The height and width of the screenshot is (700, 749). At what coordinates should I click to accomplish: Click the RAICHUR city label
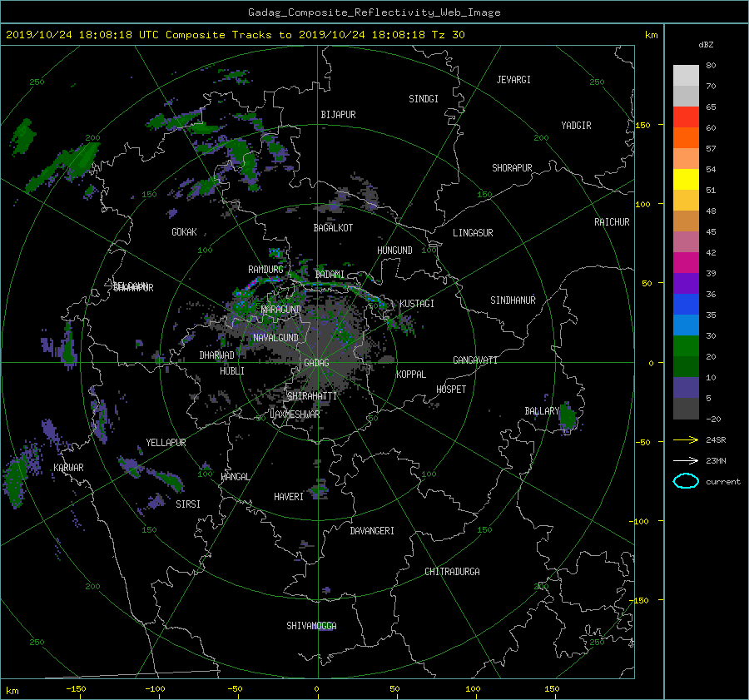(612, 222)
